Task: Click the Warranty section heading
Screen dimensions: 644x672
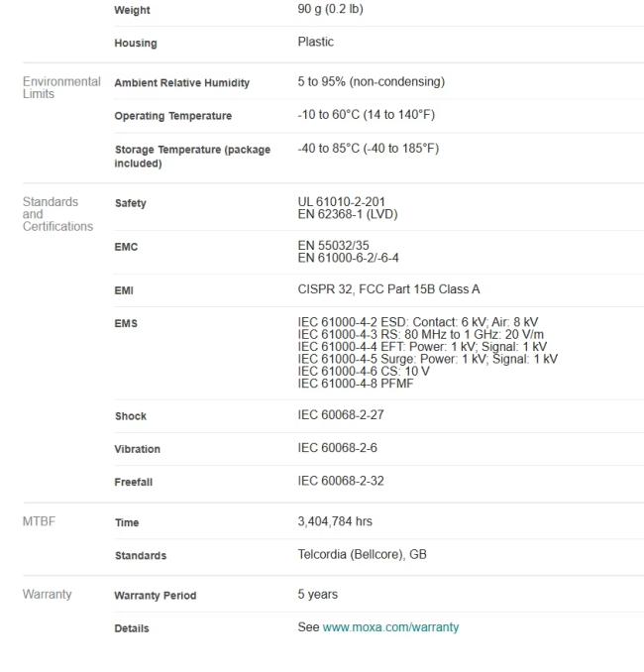Action: coord(48,595)
